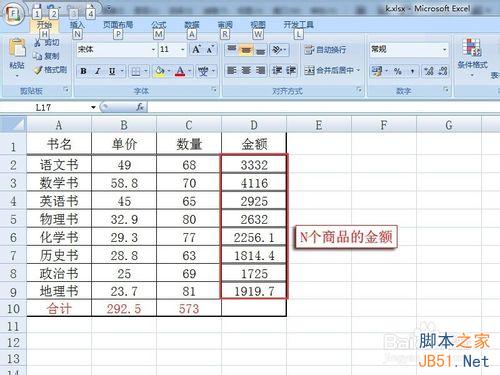Open clipboard 剪贴板 dialog launcher
This screenshot has width=500, height=375.
[x=66, y=90]
